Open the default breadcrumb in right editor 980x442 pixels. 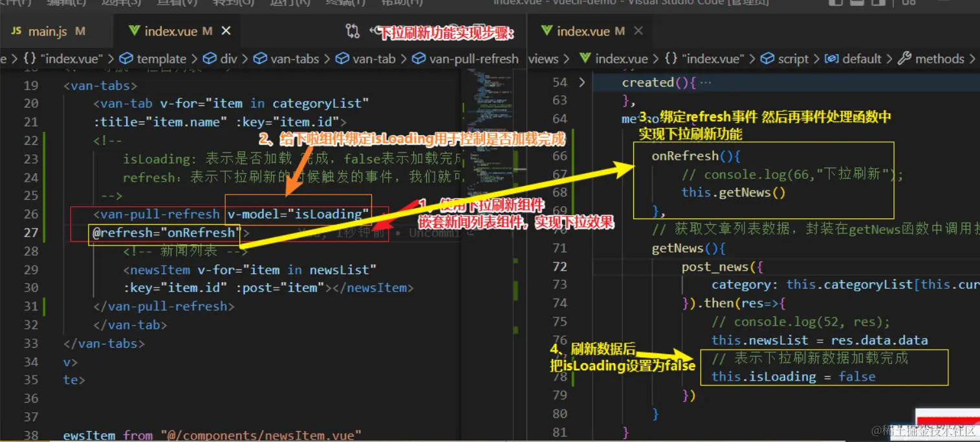[854, 59]
